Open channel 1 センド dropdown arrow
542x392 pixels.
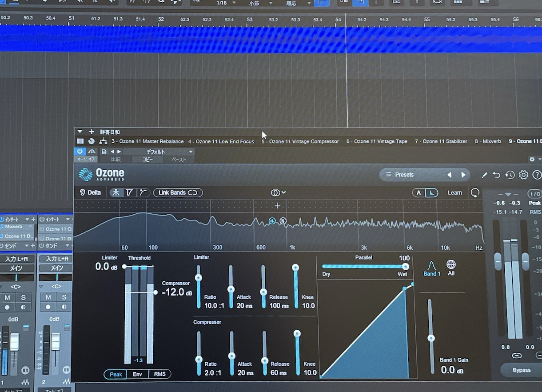(27, 246)
